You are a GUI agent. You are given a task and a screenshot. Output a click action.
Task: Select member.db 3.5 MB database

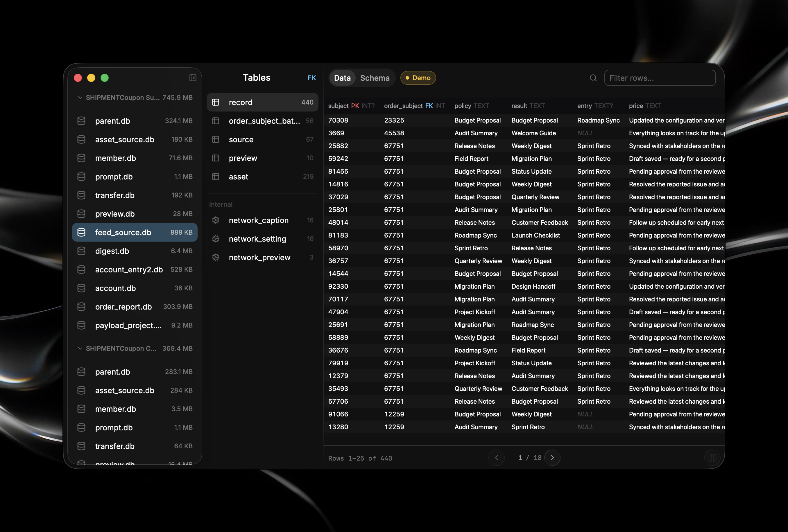[x=135, y=409]
